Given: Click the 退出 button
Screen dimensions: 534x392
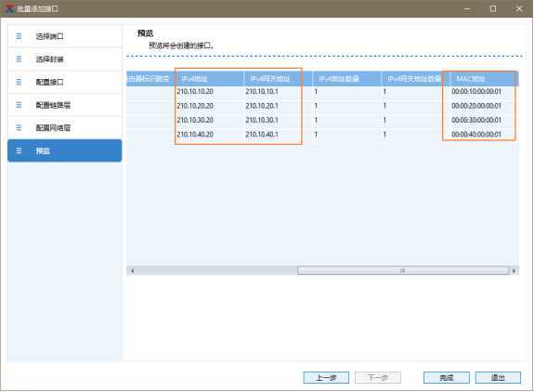Looking at the screenshot, I should click(x=498, y=377).
